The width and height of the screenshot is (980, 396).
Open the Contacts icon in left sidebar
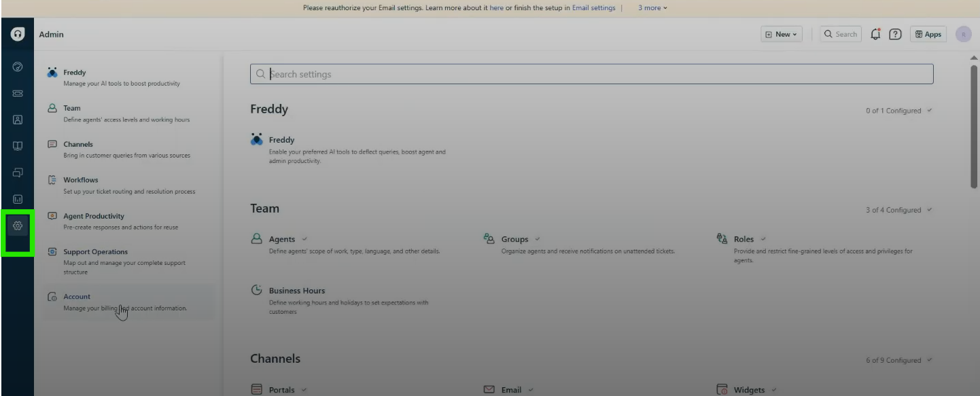[x=18, y=120]
